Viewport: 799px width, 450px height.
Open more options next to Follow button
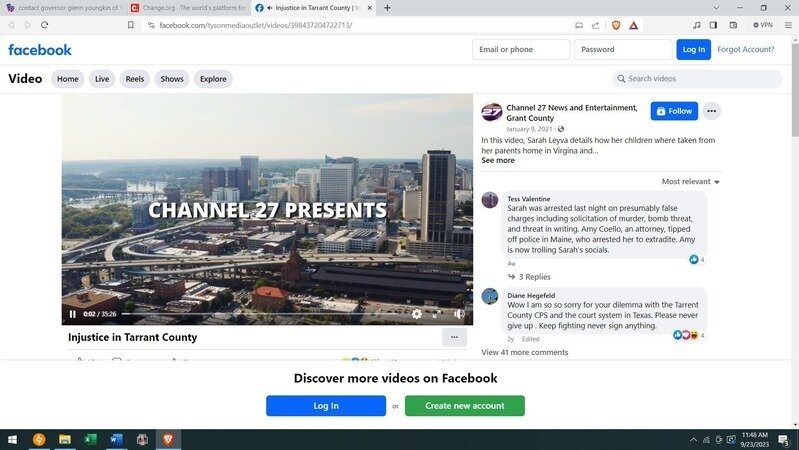(712, 111)
